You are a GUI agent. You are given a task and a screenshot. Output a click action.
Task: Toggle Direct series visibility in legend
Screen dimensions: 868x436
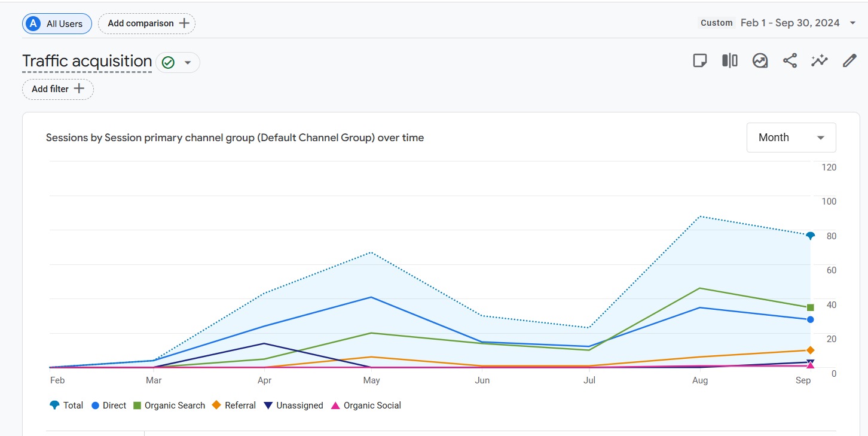click(x=108, y=405)
